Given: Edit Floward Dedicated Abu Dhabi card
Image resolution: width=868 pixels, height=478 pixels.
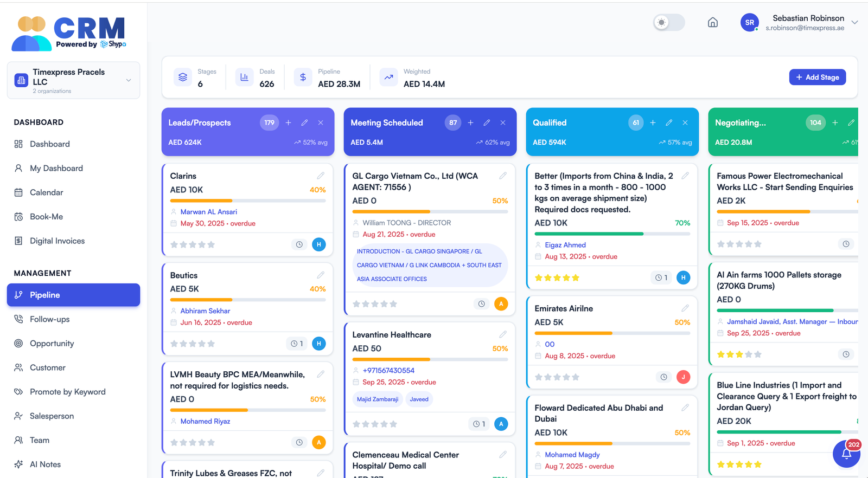Looking at the screenshot, I should click(x=686, y=407).
